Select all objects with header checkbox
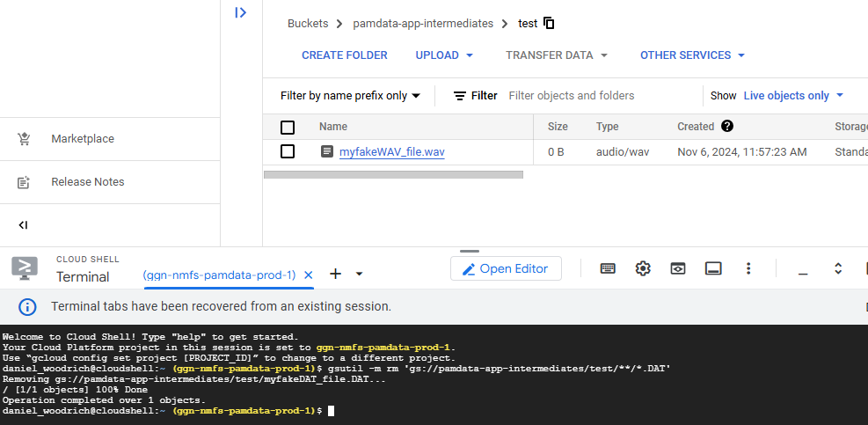The height and width of the screenshot is (425, 868). pyautogui.click(x=288, y=128)
